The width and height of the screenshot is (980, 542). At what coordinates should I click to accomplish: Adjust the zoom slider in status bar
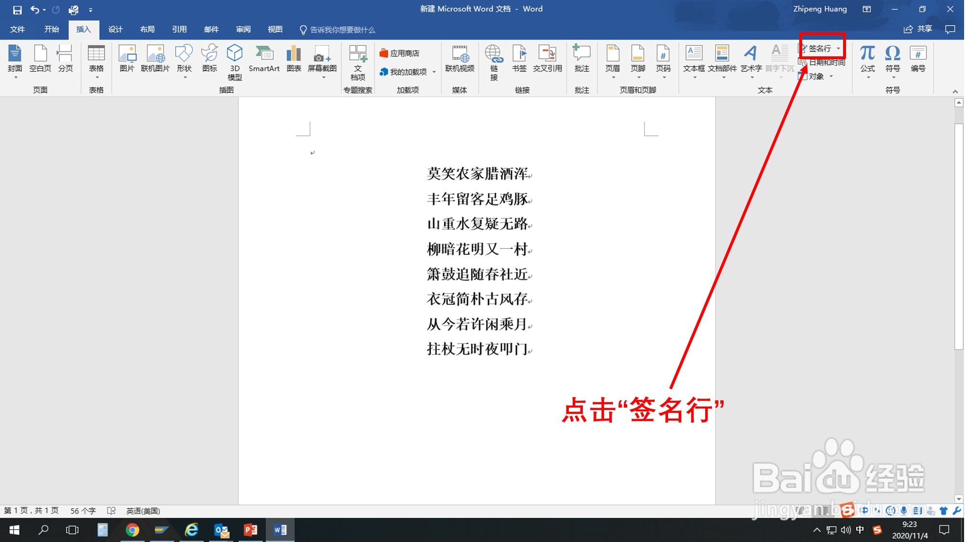[x=930, y=511]
